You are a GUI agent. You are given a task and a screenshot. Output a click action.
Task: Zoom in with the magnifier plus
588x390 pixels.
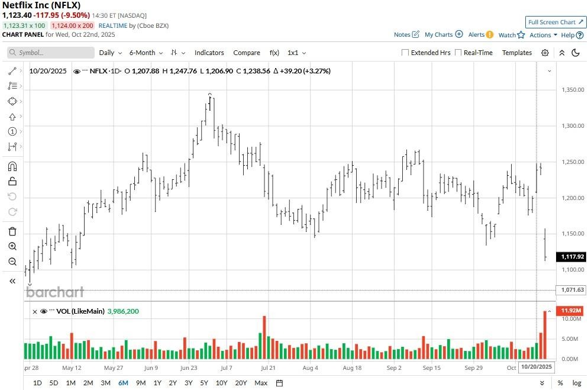coord(12,246)
